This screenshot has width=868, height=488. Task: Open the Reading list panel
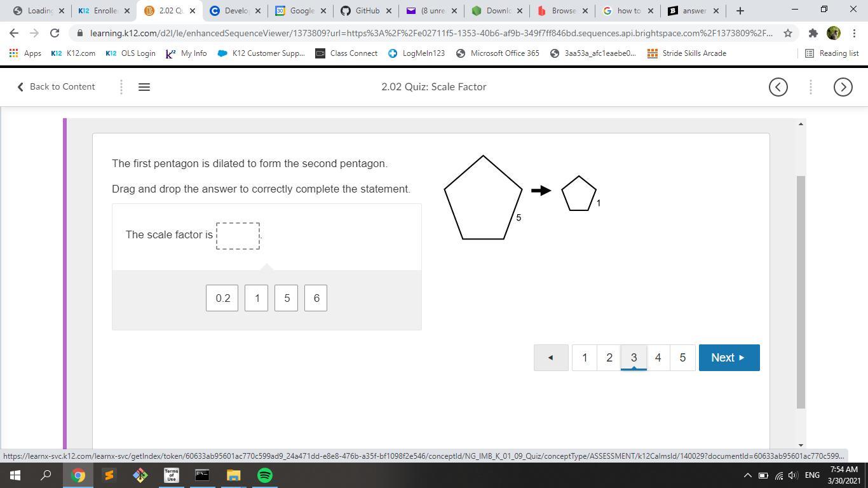click(832, 53)
